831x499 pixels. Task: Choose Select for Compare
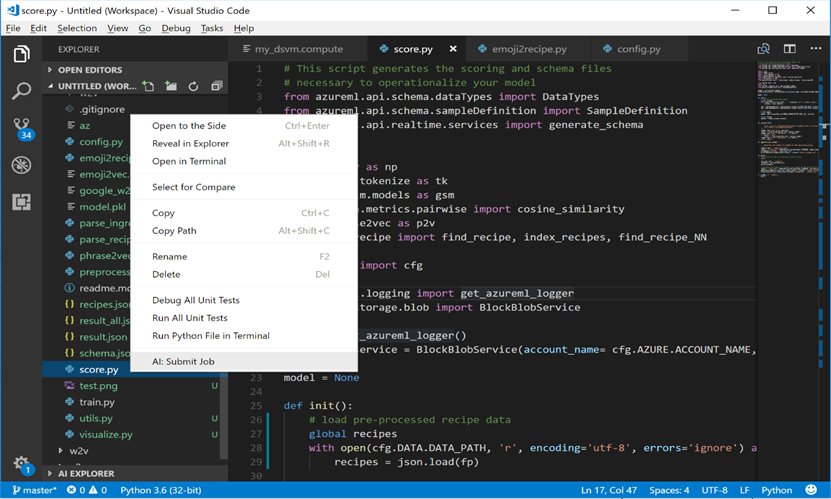[244, 187]
